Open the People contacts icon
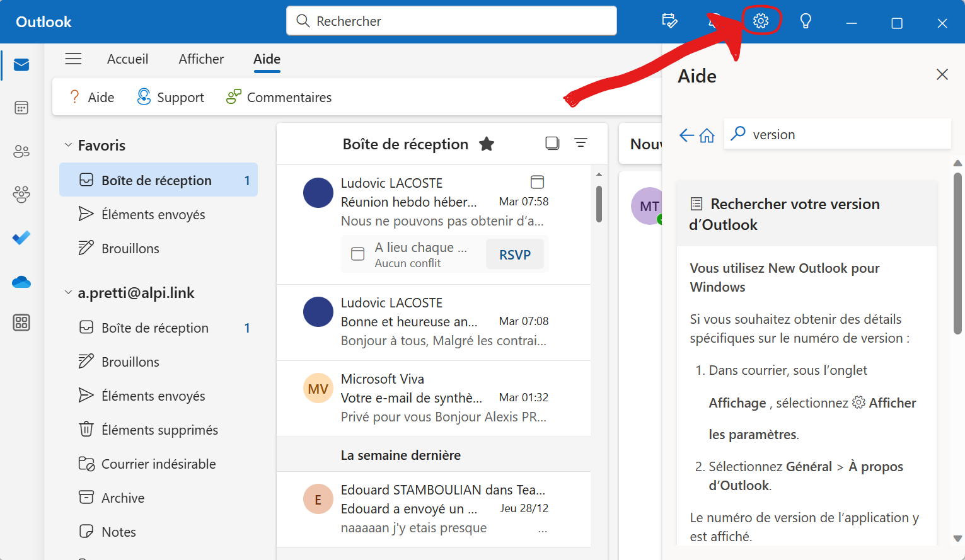 (21, 151)
